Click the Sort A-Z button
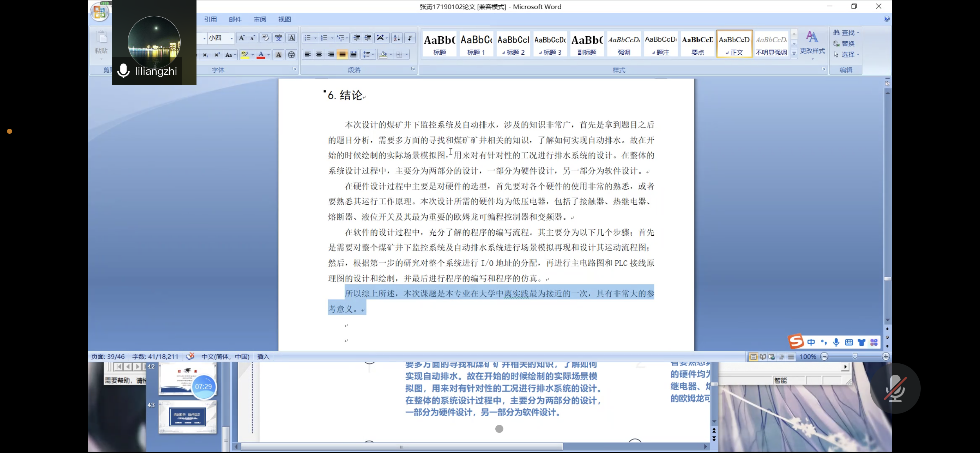 (397, 38)
